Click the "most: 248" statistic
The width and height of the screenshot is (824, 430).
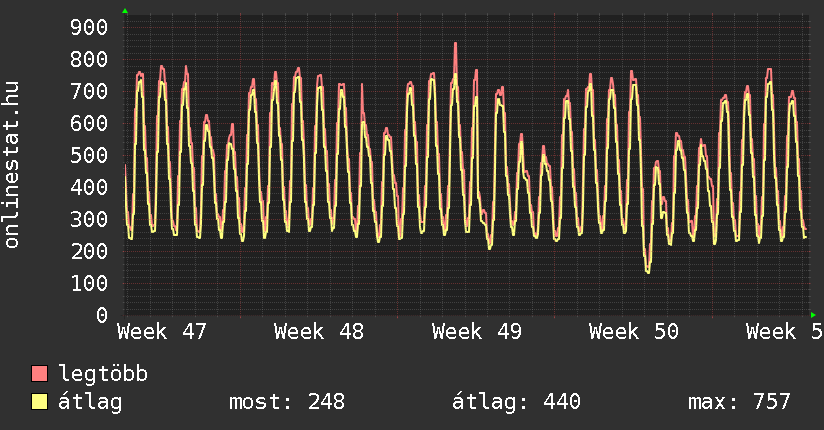pyautogui.click(x=287, y=402)
